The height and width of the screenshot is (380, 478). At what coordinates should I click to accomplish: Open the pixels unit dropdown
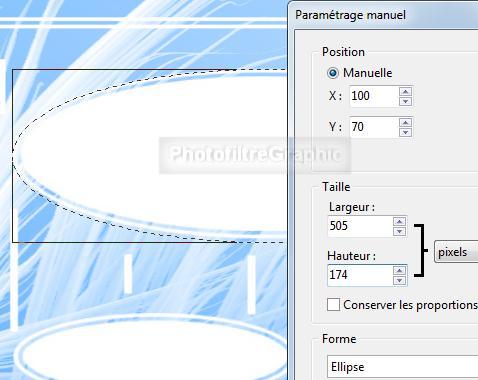[x=456, y=252]
